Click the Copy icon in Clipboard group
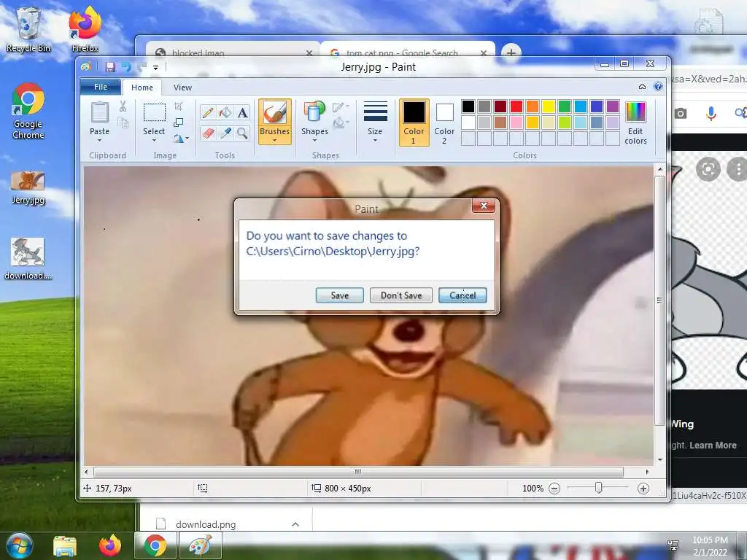The height and width of the screenshot is (560, 747). pyautogui.click(x=123, y=122)
